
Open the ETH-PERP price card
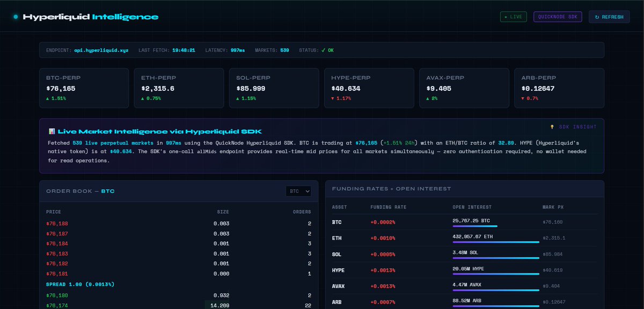179,88
